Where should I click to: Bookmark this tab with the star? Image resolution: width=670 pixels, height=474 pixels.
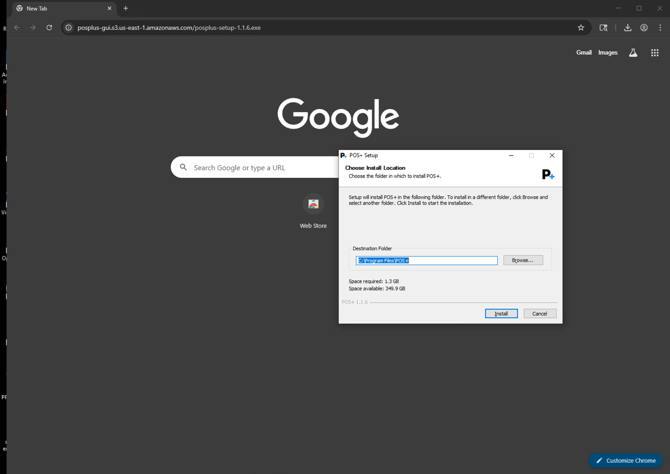(581, 28)
